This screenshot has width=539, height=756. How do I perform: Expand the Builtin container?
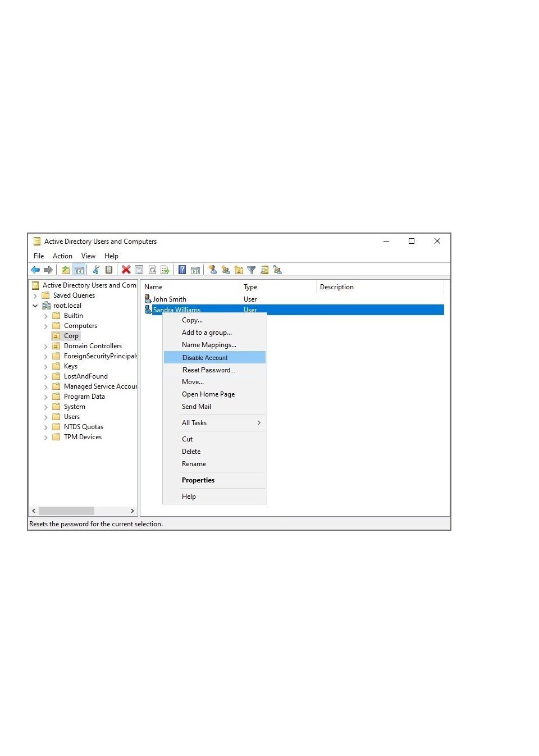46,316
